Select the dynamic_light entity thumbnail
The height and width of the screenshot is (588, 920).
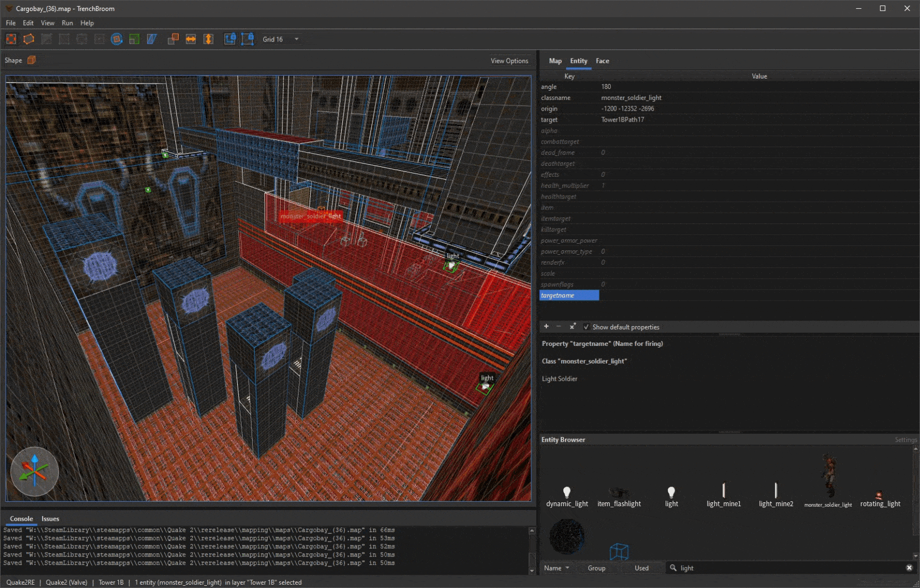point(567,496)
